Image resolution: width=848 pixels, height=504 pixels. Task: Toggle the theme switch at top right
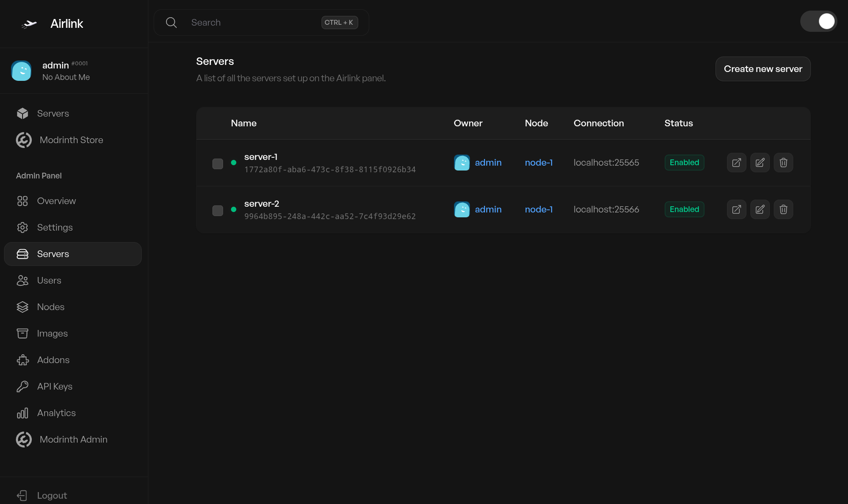(818, 21)
